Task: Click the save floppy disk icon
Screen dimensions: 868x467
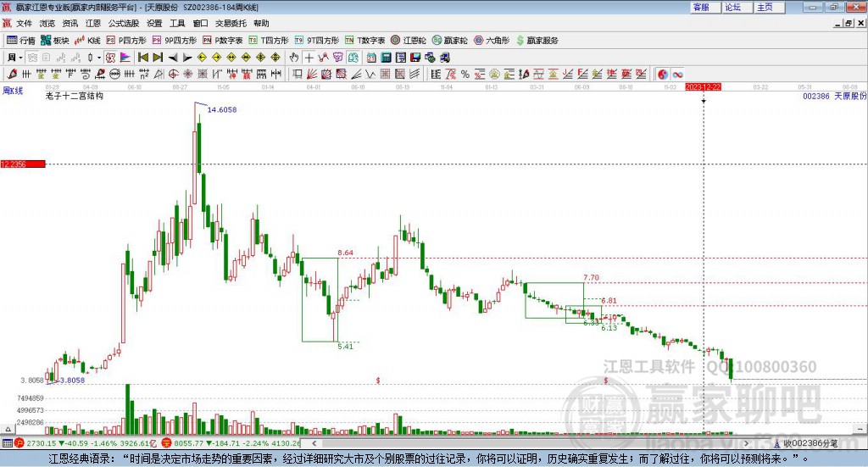Action: click(415, 58)
